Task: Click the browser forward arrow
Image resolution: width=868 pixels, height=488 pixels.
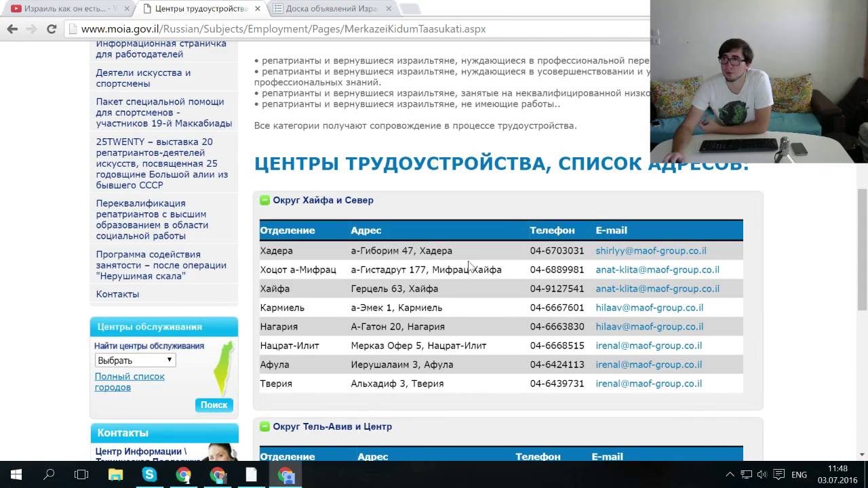Action: [x=31, y=29]
